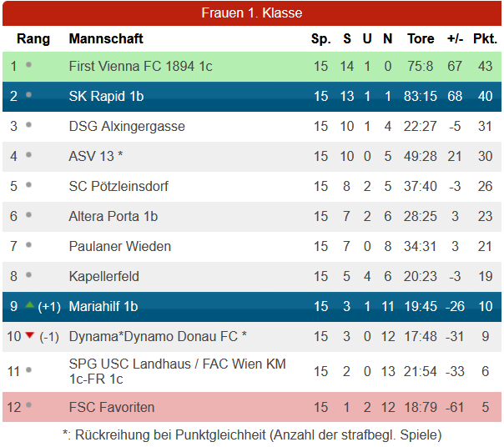This screenshot has width=504, height=447.
Task: Open SPG USC Landhaus / FAC Wien team
Action: tap(178, 371)
